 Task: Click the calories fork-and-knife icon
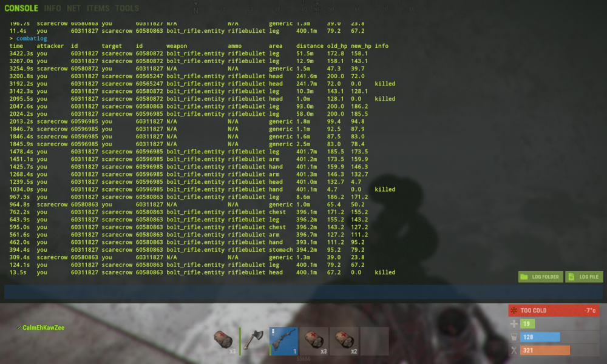[514, 350]
